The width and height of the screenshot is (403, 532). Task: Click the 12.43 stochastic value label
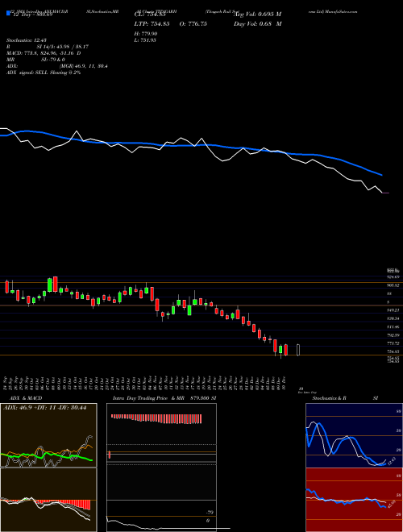392,461
